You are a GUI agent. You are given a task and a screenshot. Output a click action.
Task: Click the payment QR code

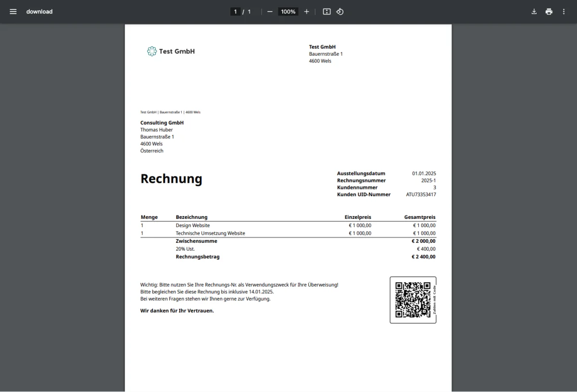point(413,300)
